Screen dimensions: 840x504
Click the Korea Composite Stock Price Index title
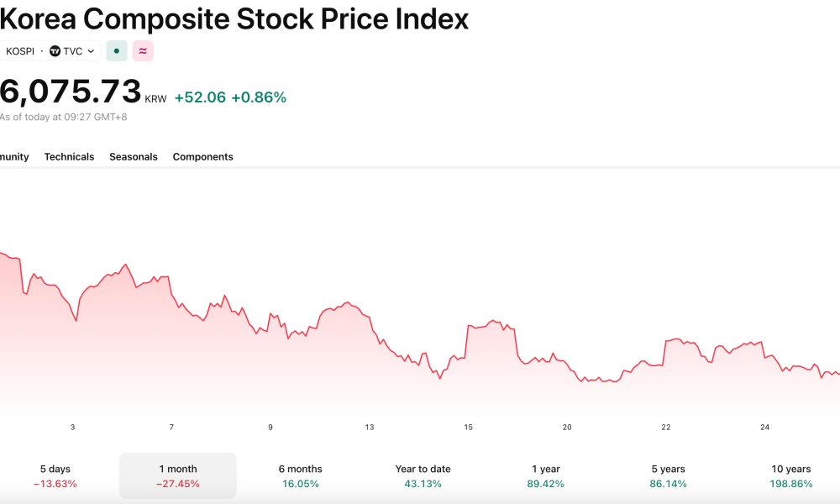234,18
